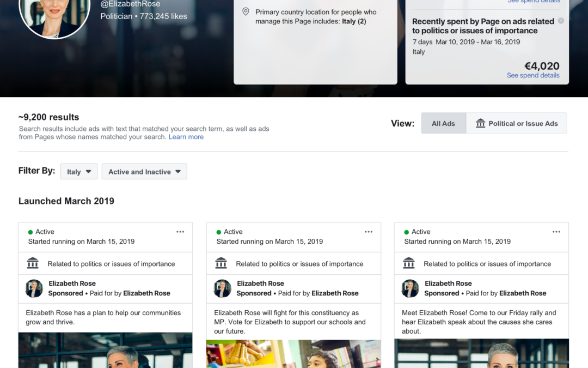Switch to the All Ads view

443,123
